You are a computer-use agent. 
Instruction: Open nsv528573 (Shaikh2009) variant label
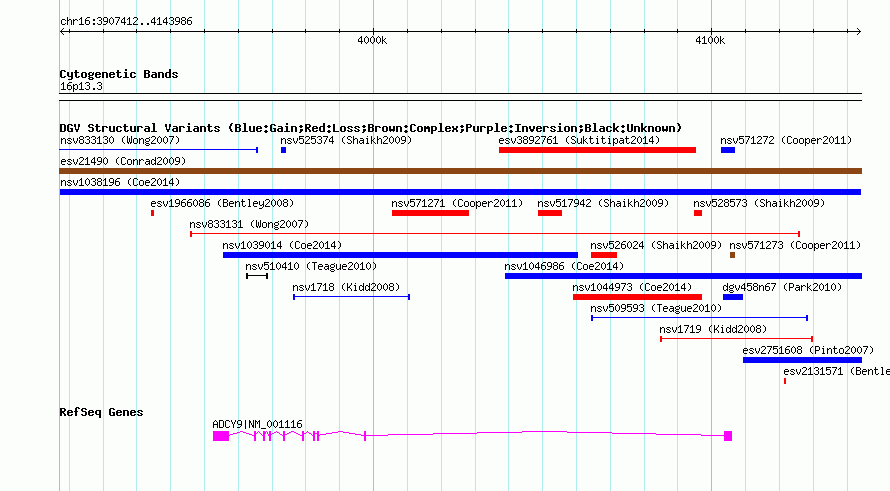[759, 203]
